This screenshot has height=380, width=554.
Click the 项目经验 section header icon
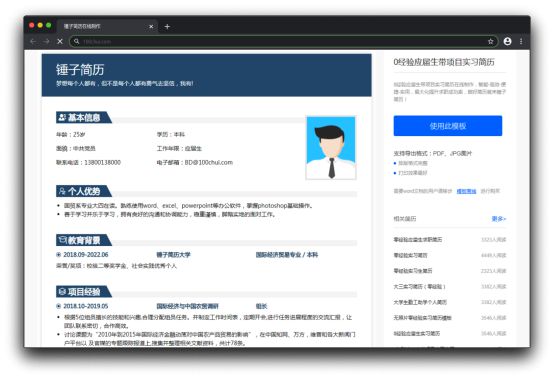pyautogui.click(x=62, y=291)
